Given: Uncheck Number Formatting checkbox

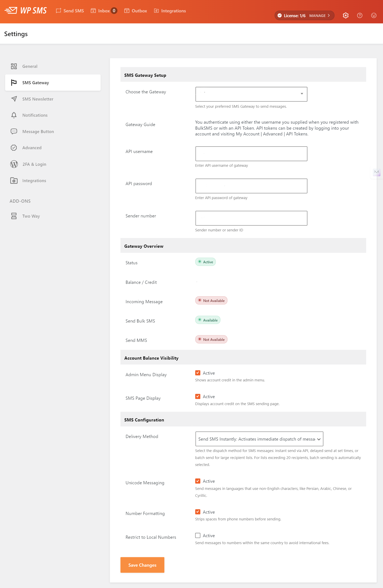Looking at the screenshot, I should point(198,512).
